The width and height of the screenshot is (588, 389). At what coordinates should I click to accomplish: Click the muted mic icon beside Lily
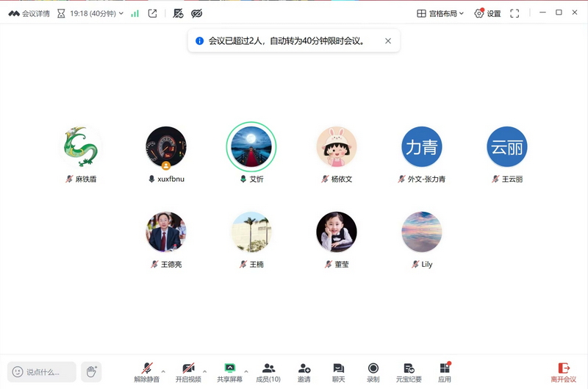coord(415,264)
